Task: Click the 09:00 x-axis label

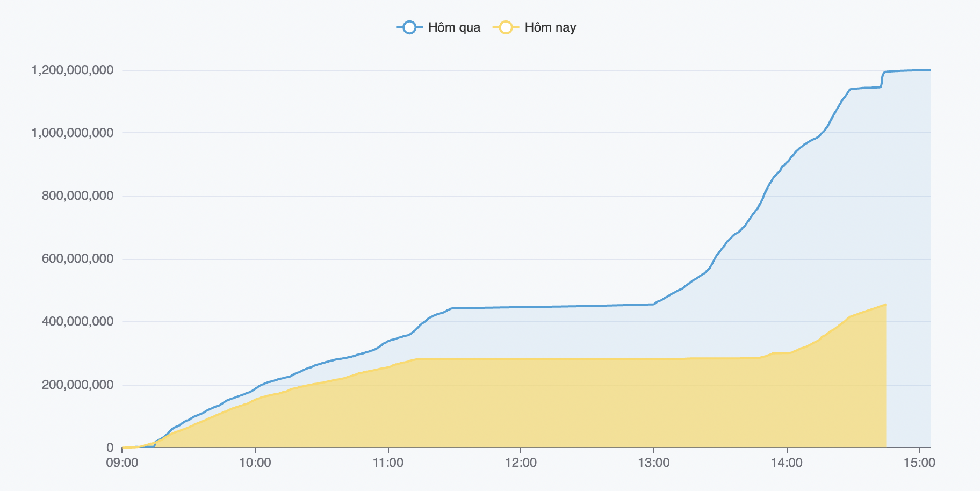Action: 122,463
